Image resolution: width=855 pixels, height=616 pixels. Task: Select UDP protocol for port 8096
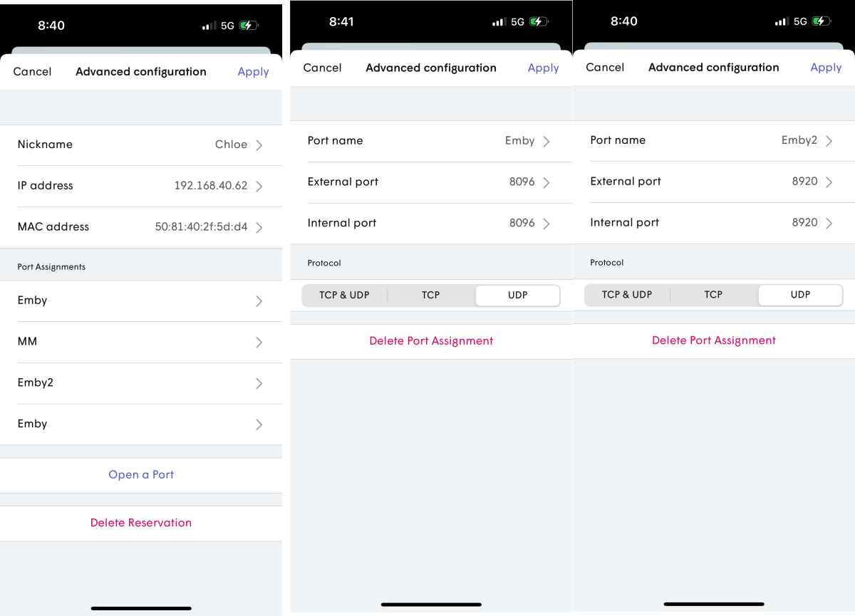tap(518, 296)
